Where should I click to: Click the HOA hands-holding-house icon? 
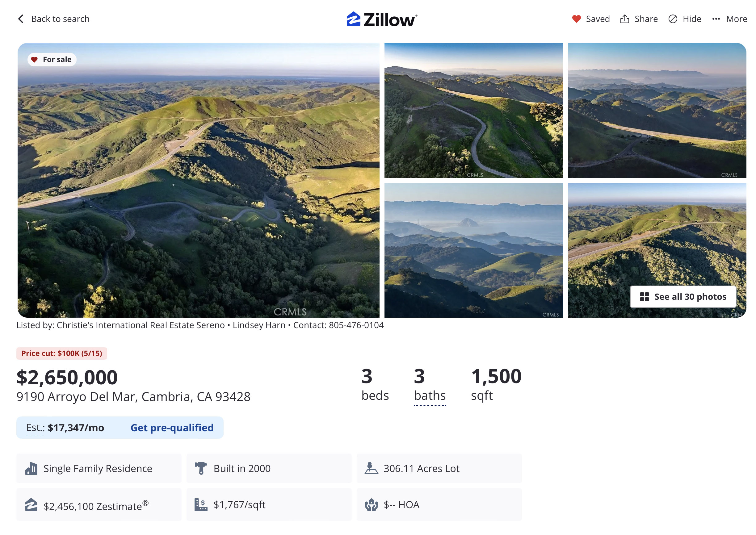point(371,504)
